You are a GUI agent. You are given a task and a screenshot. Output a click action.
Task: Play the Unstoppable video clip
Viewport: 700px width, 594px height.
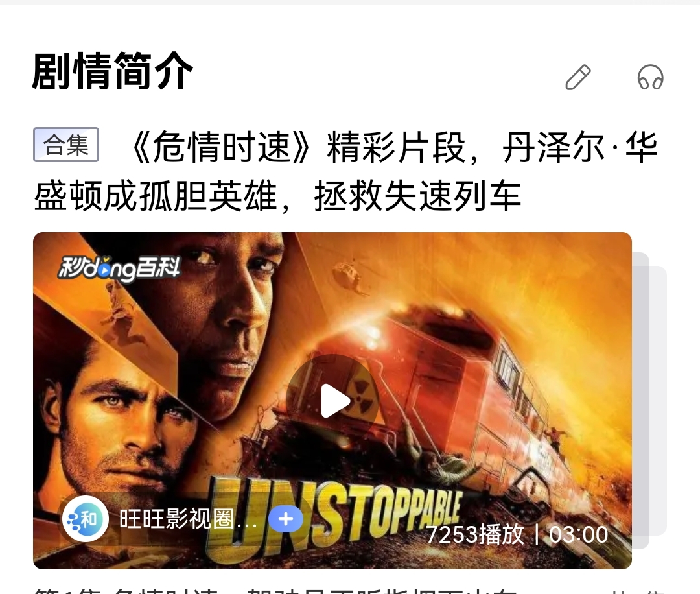[x=332, y=401]
